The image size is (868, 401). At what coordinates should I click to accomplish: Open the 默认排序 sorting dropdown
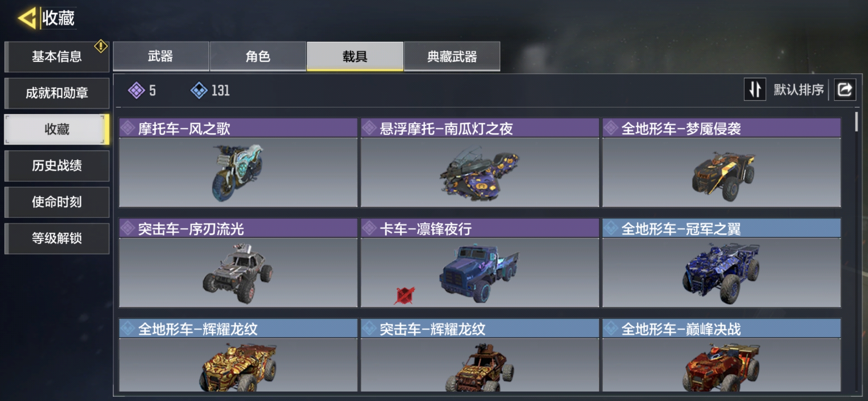coord(798,90)
